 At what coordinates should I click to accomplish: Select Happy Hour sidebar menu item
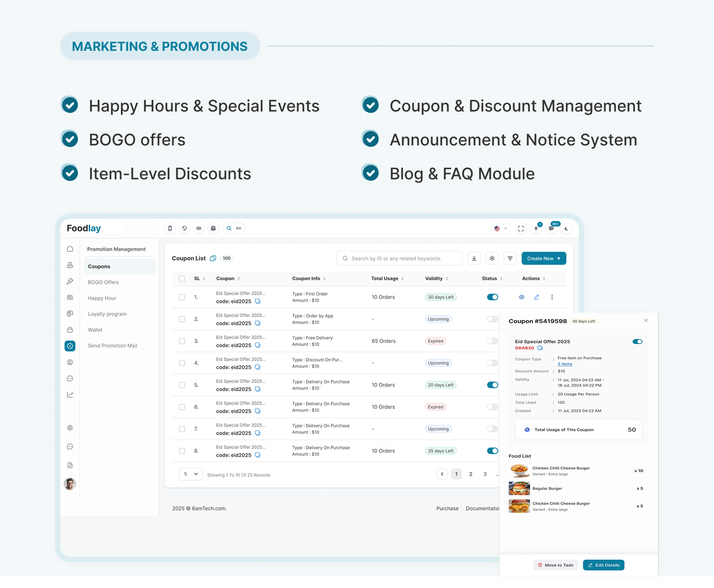(x=102, y=298)
